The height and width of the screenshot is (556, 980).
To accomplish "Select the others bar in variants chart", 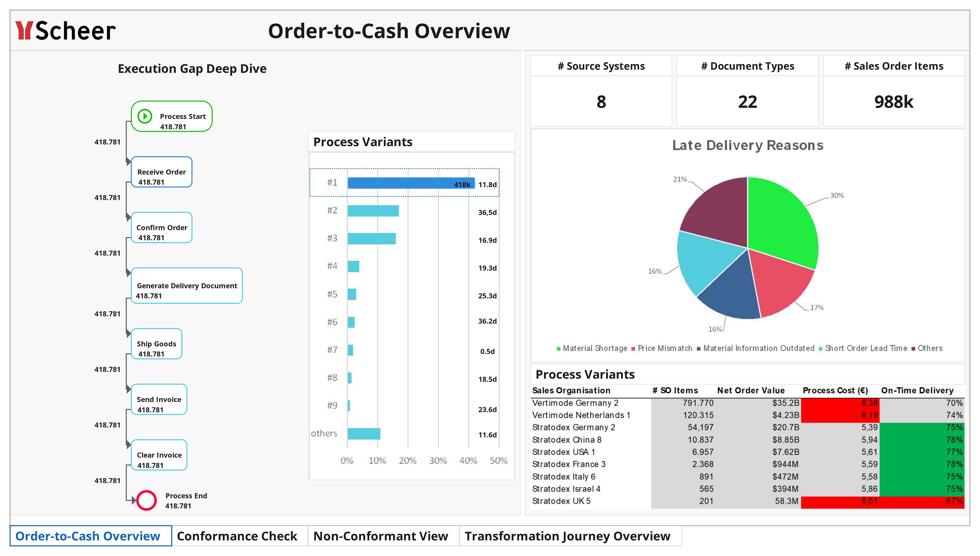I will pyautogui.click(x=364, y=434).
